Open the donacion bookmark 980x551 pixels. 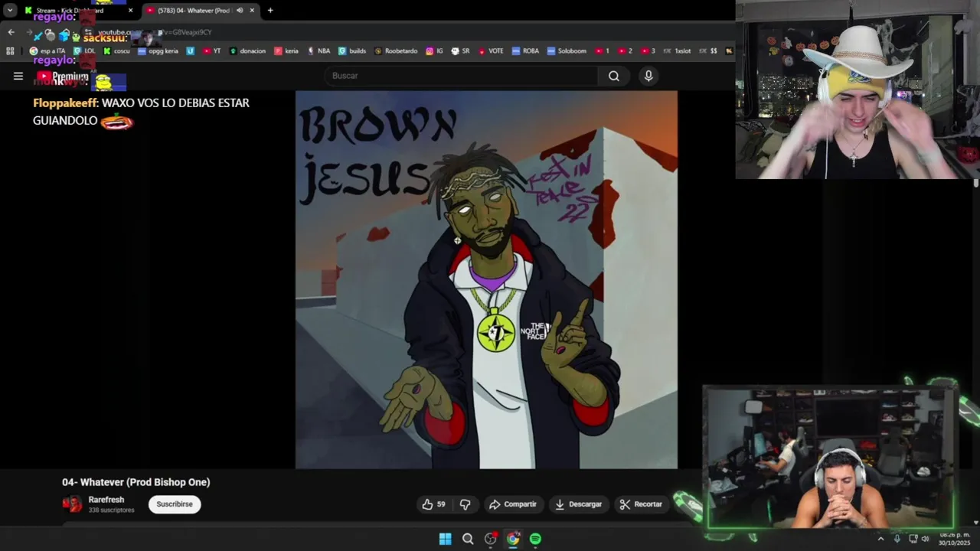pyautogui.click(x=247, y=51)
